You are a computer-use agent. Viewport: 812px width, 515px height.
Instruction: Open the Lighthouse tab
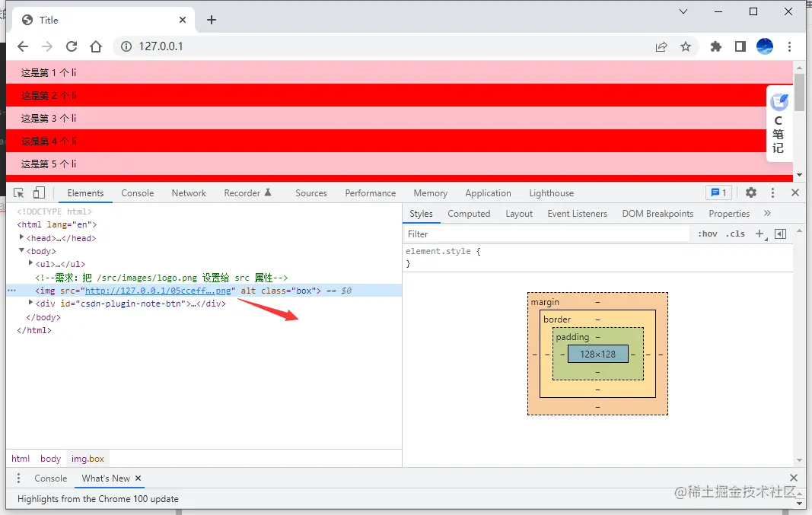click(x=552, y=193)
